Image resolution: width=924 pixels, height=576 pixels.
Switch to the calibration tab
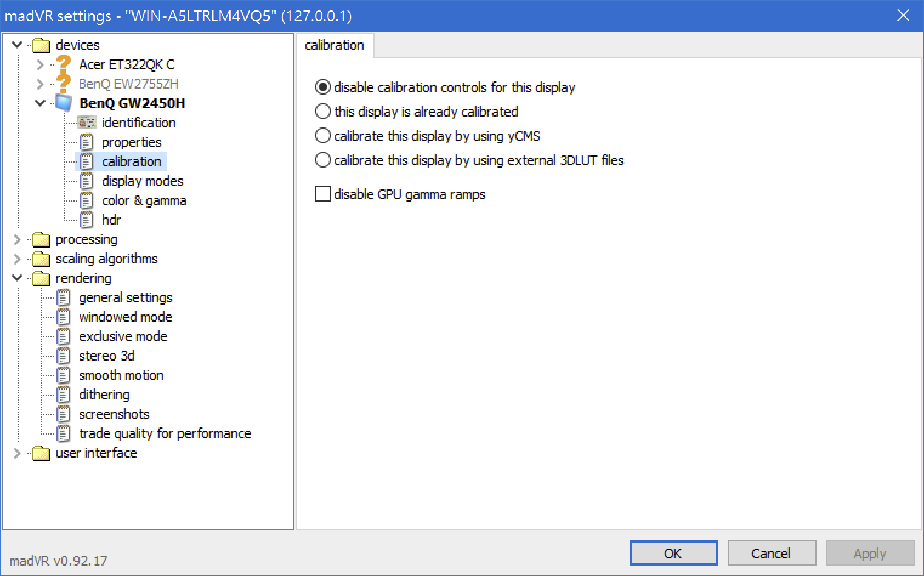(335, 46)
